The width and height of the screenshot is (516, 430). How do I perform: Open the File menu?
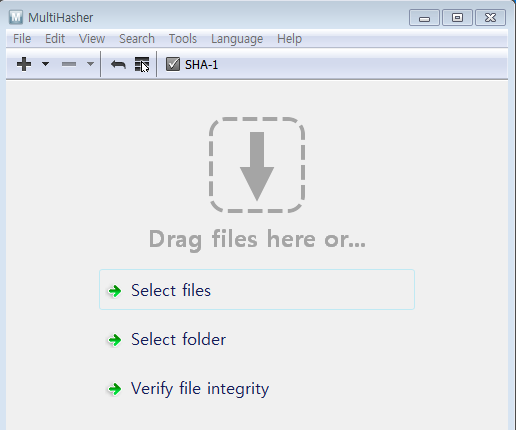22,39
